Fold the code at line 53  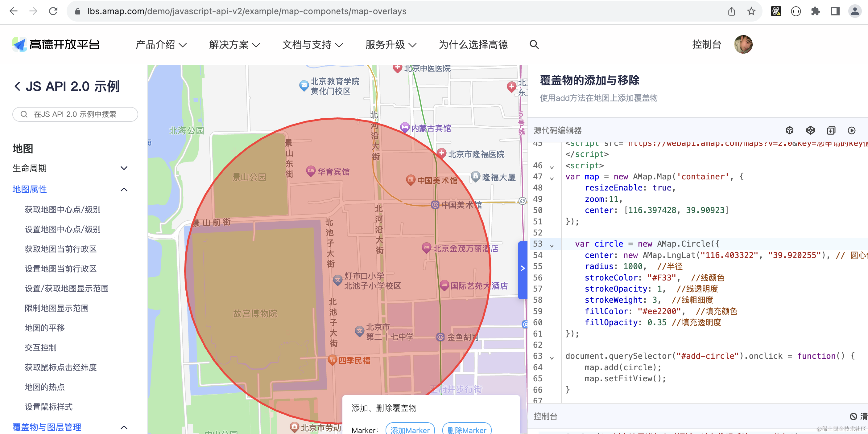pos(552,245)
